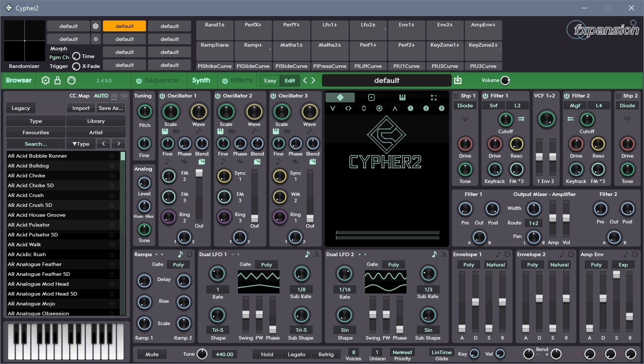Enable the Effects power button

coord(225,80)
